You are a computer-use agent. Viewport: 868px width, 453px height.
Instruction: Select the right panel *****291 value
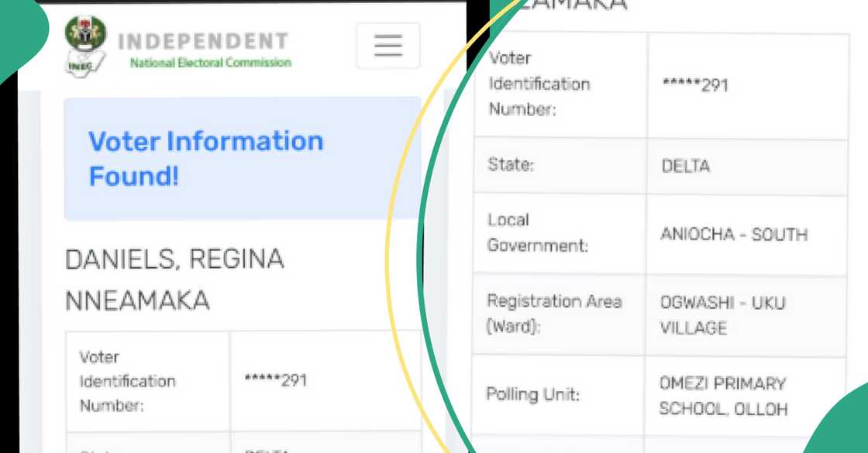click(x=695, y=84)
